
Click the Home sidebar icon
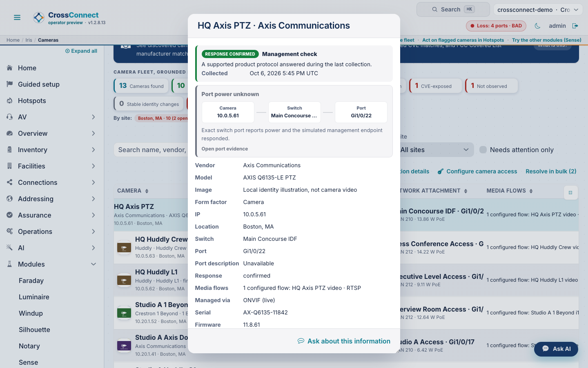pos(10,68)
